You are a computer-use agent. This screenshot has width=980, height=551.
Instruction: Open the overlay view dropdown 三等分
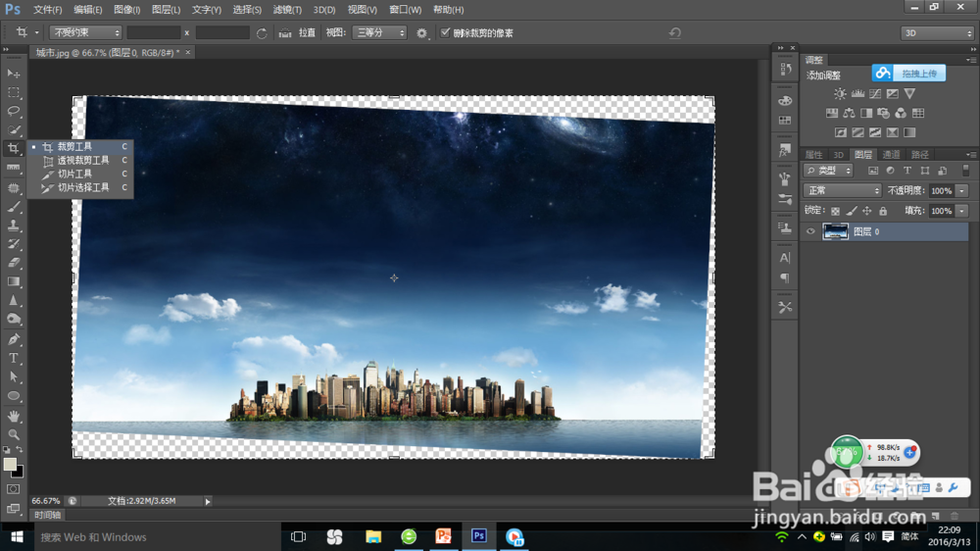(x=379, y=32)
